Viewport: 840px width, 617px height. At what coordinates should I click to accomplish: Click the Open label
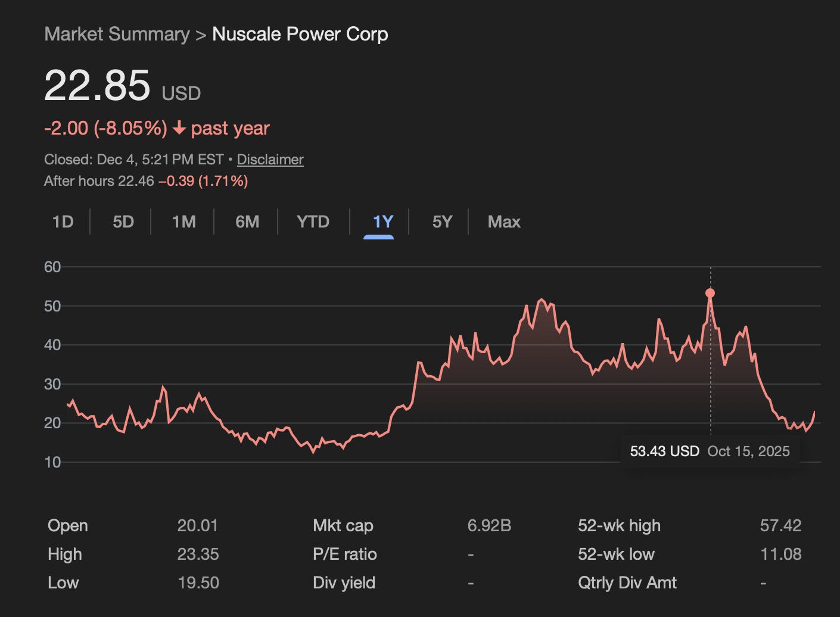[68, 526]
